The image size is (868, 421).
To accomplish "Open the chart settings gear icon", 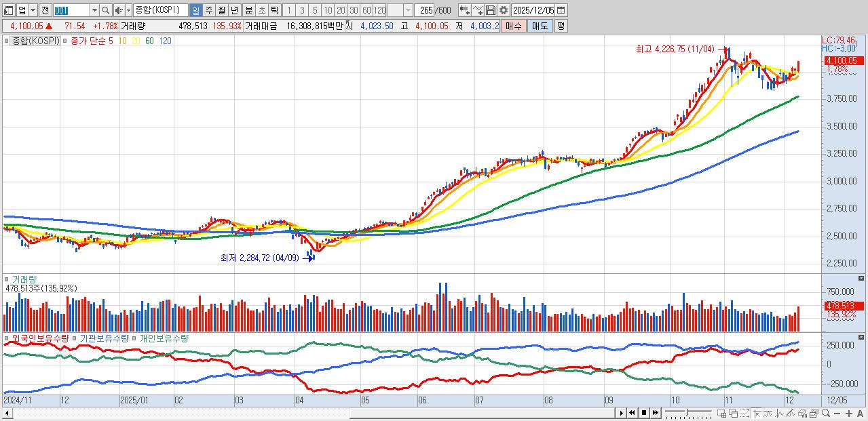I will pyautogui.click(x=504, y=10).
